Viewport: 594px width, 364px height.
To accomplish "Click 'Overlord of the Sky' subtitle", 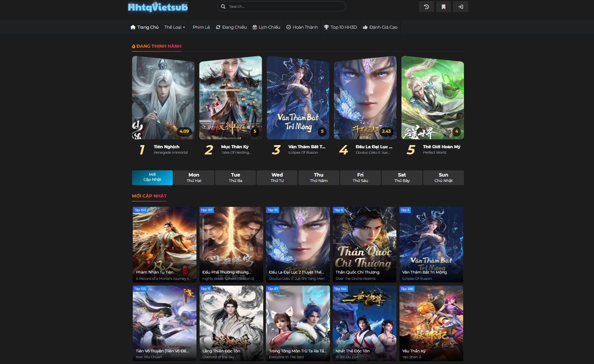I will coord(218,357).
